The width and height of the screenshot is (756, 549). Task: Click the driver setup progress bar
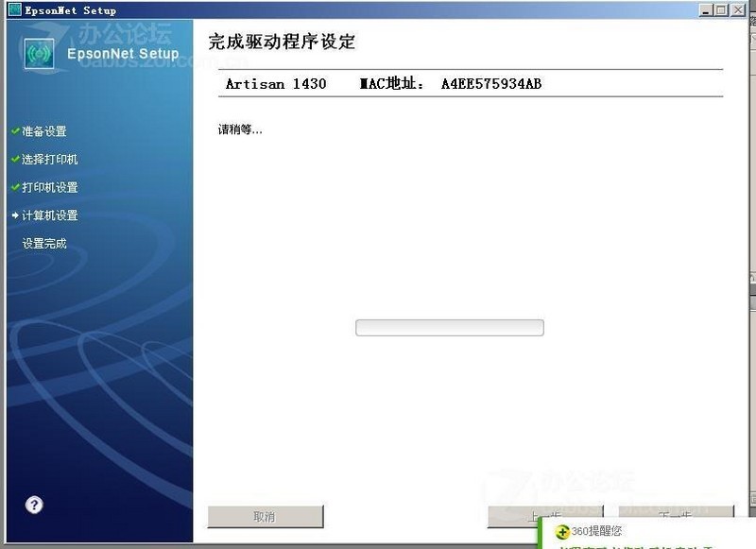click(x=450, y=328)
